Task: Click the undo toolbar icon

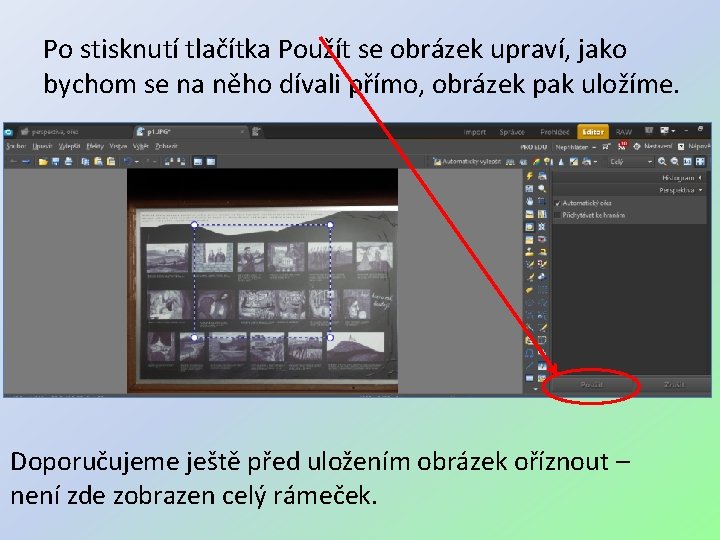Action: click(x=128, y=162)
